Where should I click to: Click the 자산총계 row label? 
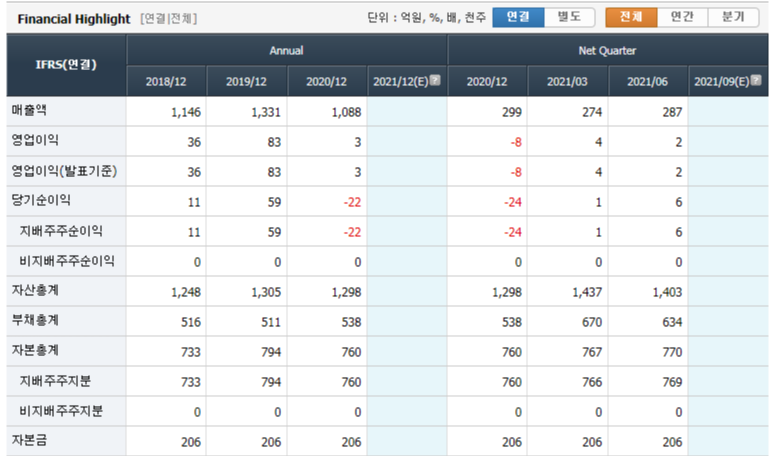coord(35,290)
